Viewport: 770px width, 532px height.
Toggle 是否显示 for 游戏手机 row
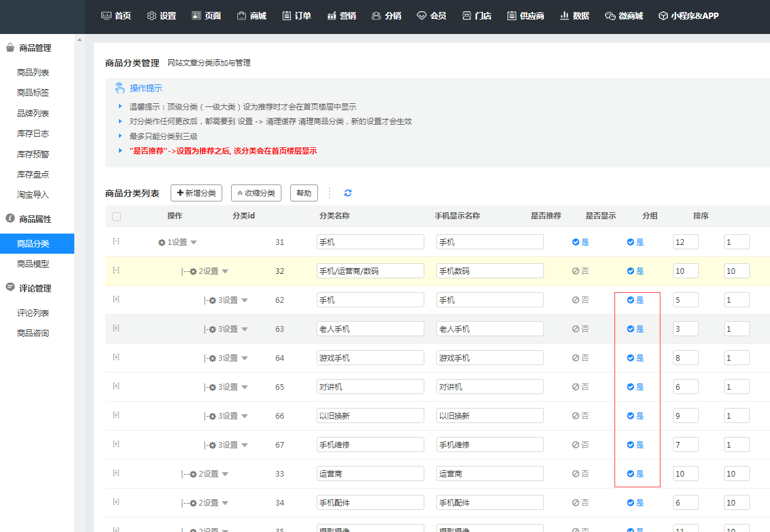click(635, 358)
